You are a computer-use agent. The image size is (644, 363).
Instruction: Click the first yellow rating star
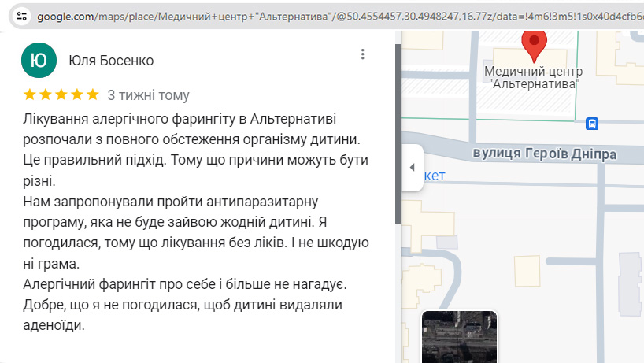click(30, 95)
